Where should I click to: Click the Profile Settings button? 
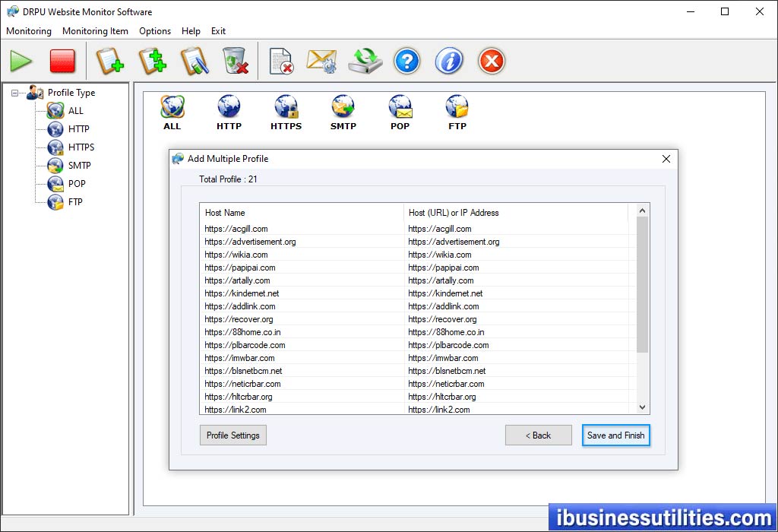pos(233,435)
